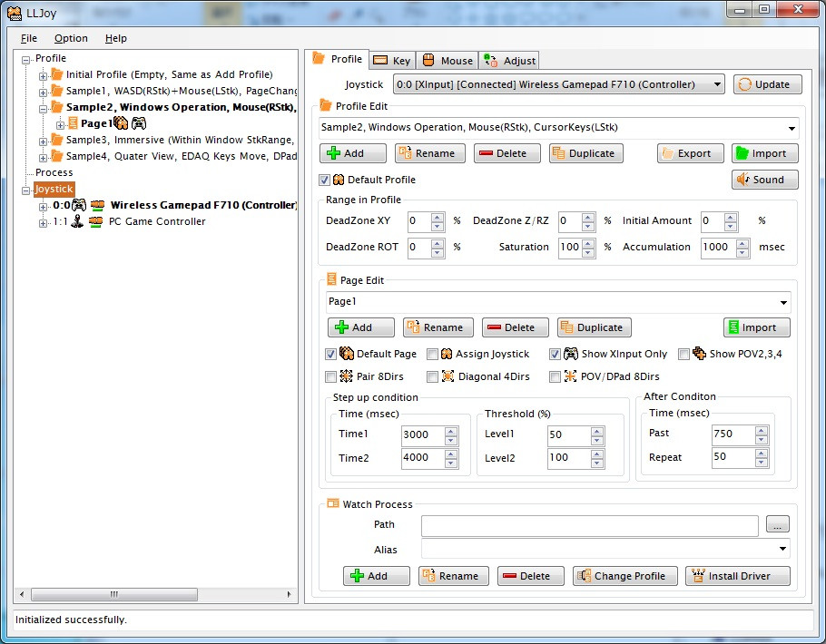Click the Accumulation msec value field
This screenshot has width=826, height=644.
point(718,247)
